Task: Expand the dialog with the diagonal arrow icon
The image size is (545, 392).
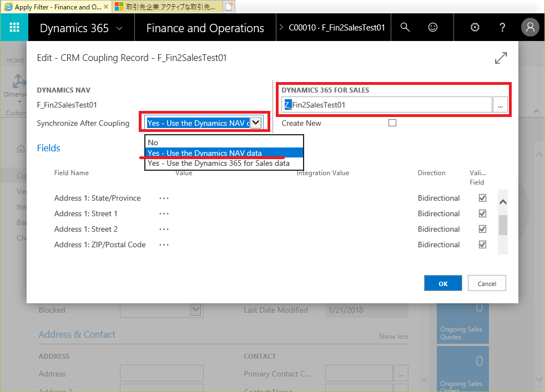Action: click(501, 58)
